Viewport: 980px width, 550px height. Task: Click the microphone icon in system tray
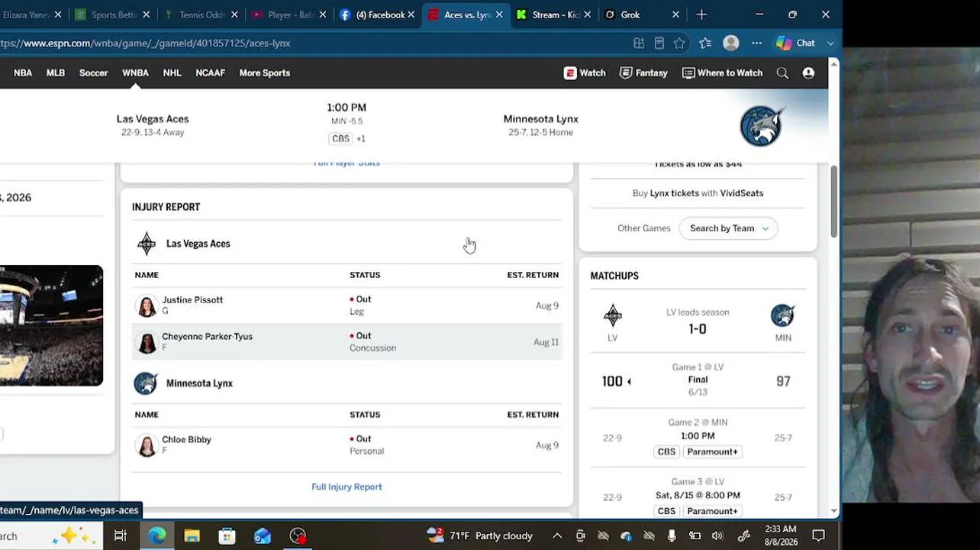point(672,536)
